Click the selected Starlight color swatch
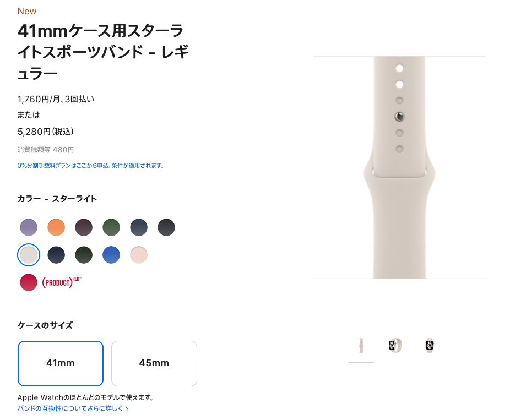Screen dimensions: 510x420 click(x=29, y=255)
